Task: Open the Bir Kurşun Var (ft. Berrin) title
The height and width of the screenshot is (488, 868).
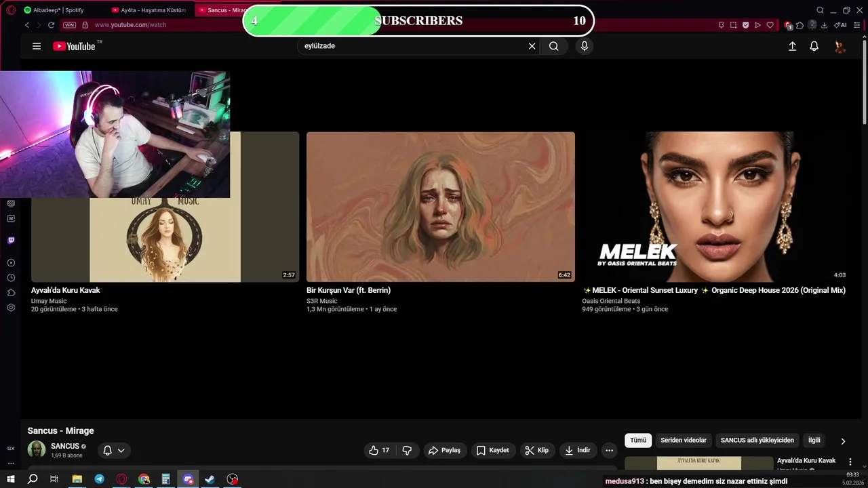Action: (x=349, y=290)
